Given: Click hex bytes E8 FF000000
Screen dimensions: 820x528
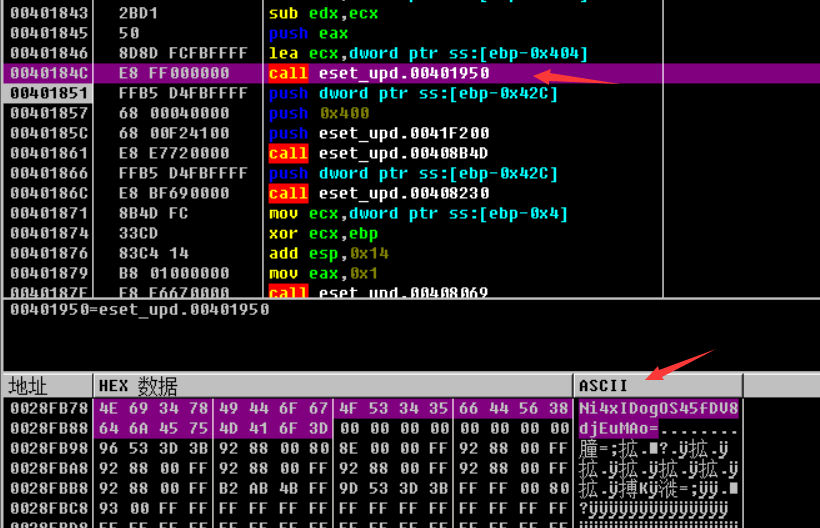Looking at the screenshot, I should [x=174, y=73].
